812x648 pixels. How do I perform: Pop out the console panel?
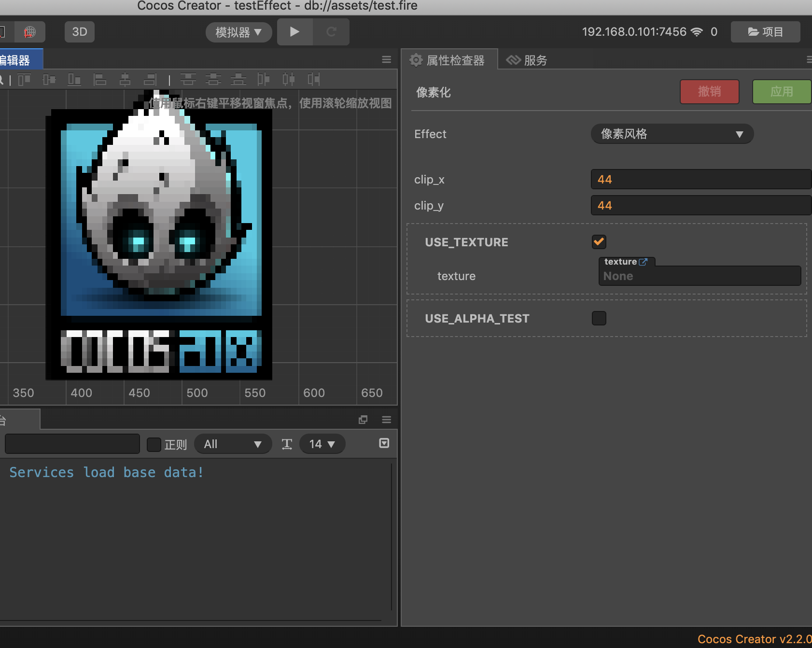pos(363,420)
